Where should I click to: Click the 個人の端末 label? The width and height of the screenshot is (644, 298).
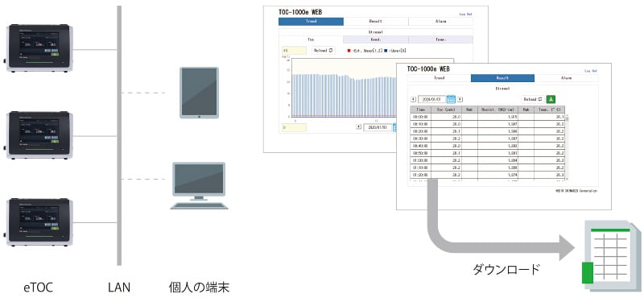point(199,288)
